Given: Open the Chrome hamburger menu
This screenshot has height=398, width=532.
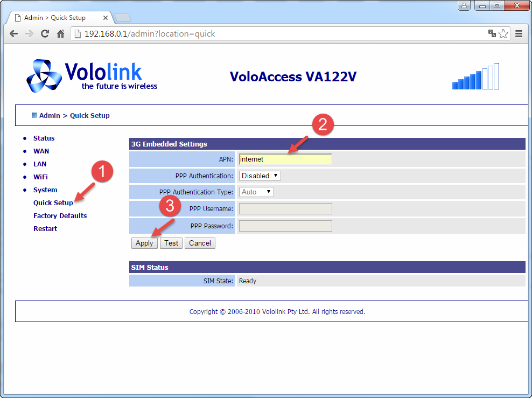Looking at the screenshot, I should [519, 33].
